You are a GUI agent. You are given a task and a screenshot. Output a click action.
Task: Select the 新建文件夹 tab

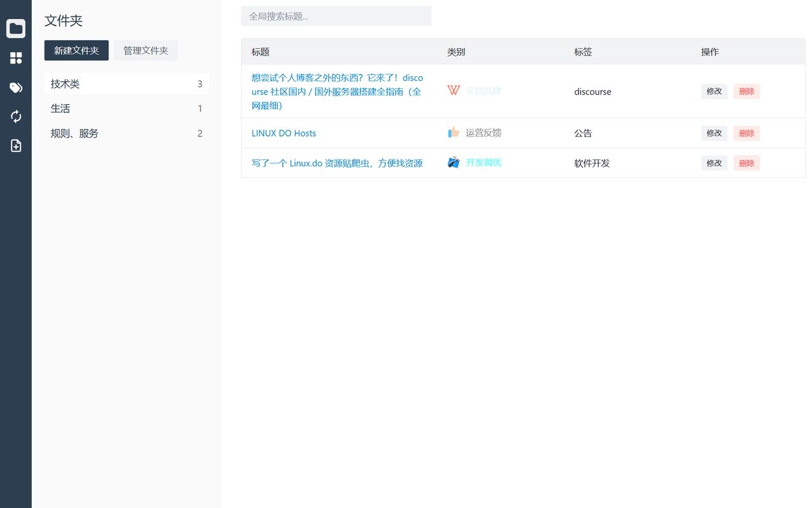click(76, 50)
